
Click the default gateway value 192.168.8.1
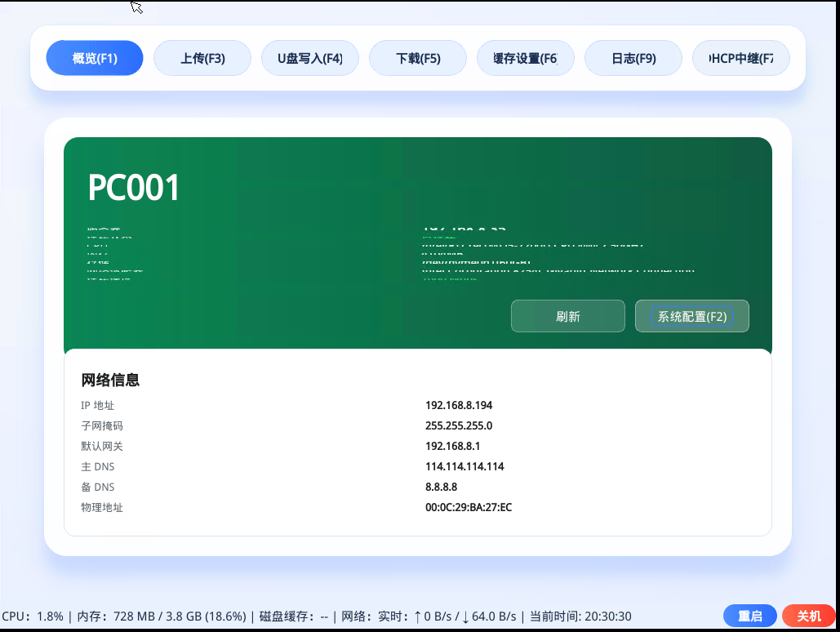click(452, 446)
